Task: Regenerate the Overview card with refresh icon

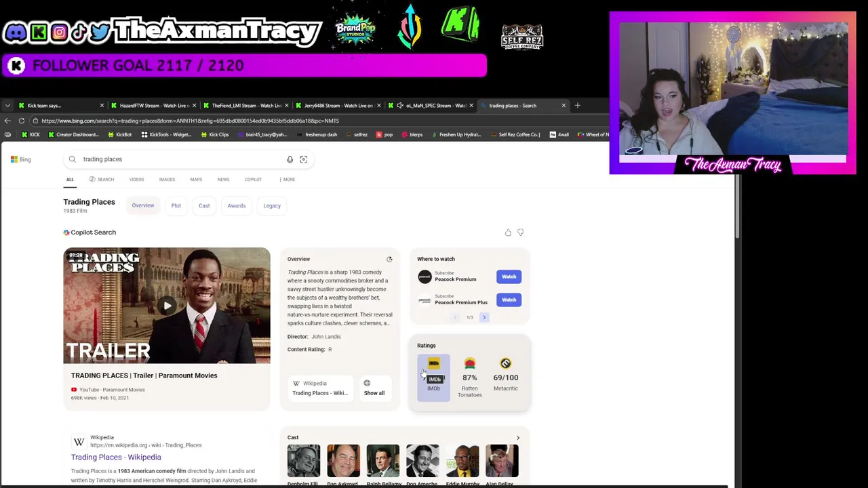Action: [x=389, y=259]
